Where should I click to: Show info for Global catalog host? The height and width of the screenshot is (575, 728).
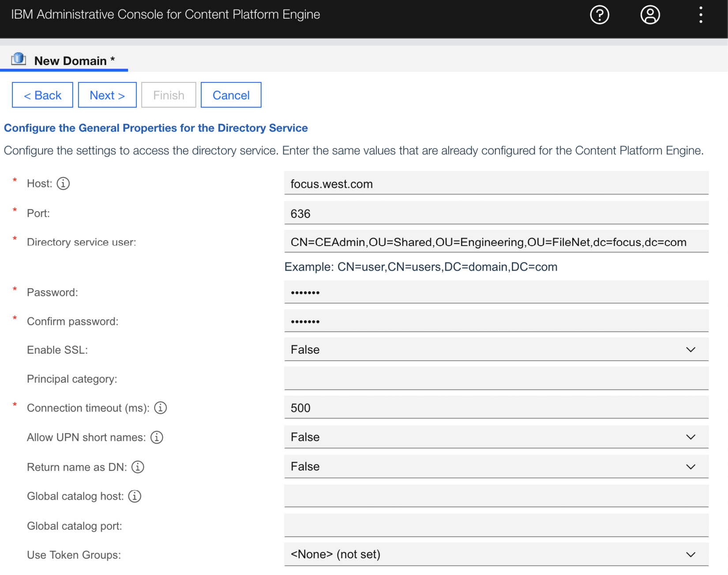point(135,496)
